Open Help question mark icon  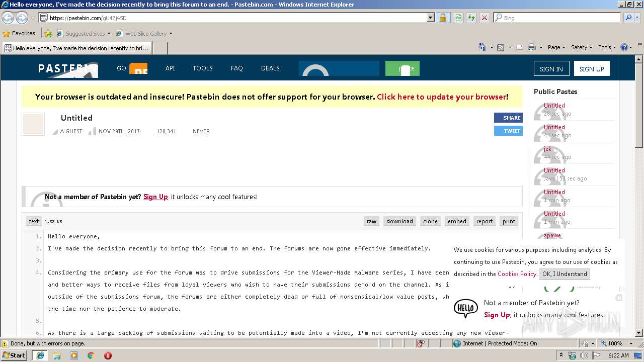point(624,47)
